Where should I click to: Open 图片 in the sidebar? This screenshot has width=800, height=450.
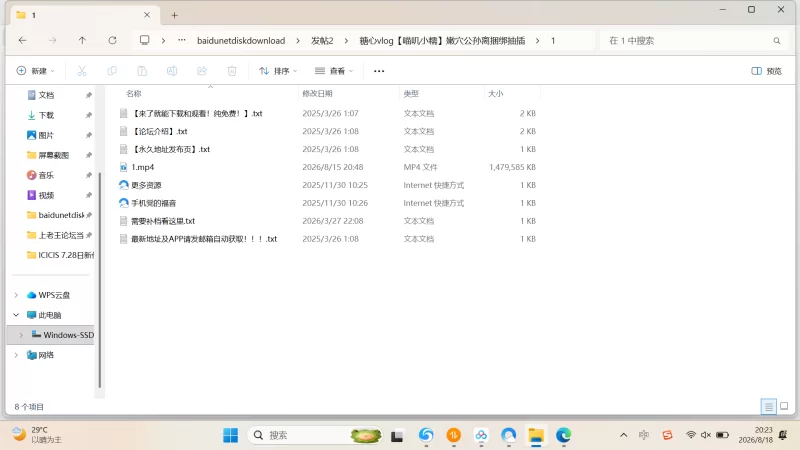[x=46, y=135]
